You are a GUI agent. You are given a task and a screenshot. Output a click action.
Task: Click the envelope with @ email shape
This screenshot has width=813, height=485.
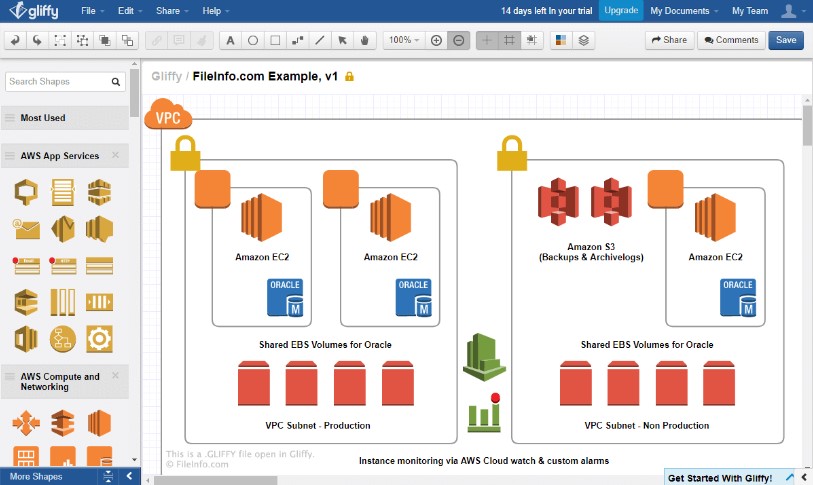(x=26, y=229)
